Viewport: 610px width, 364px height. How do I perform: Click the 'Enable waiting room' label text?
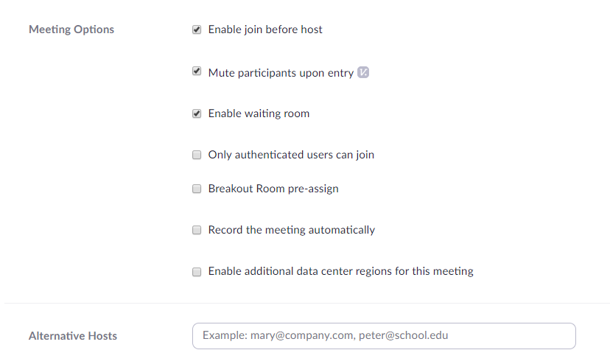pos(259,113)
